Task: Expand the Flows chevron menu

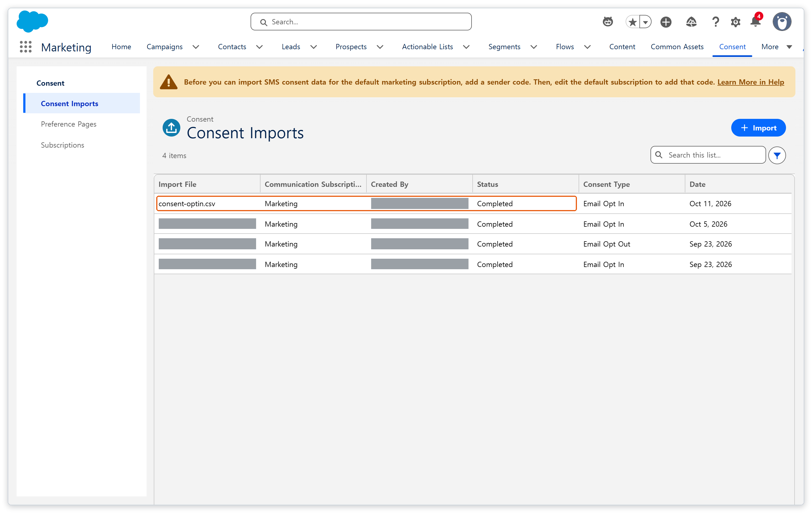Action: point(587,47)
